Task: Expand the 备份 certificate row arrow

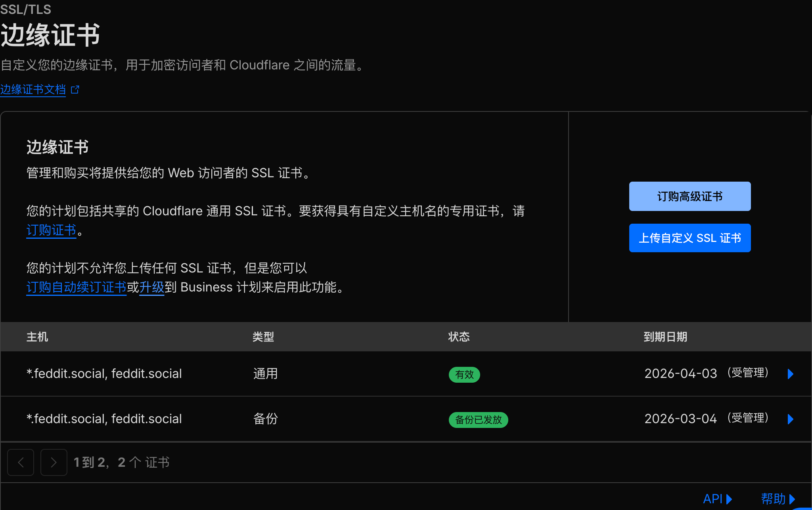Action: click(x=790, y=419)
